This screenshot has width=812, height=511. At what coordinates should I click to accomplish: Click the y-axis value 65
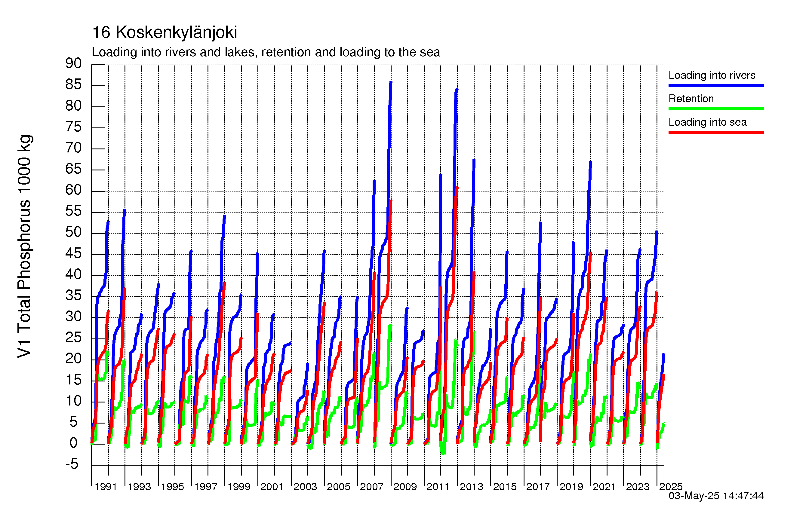click(73, 169)
